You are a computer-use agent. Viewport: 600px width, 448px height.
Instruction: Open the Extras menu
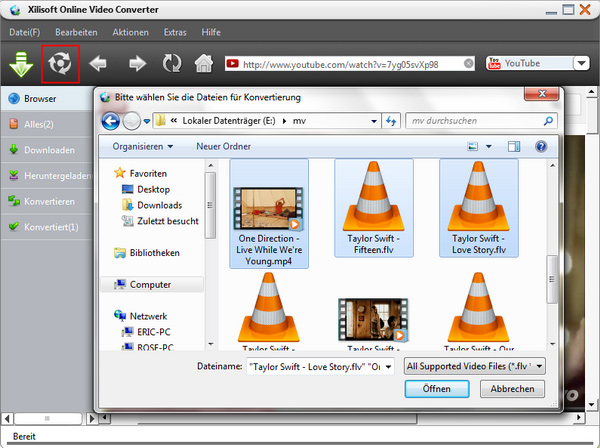click(175, 33)
